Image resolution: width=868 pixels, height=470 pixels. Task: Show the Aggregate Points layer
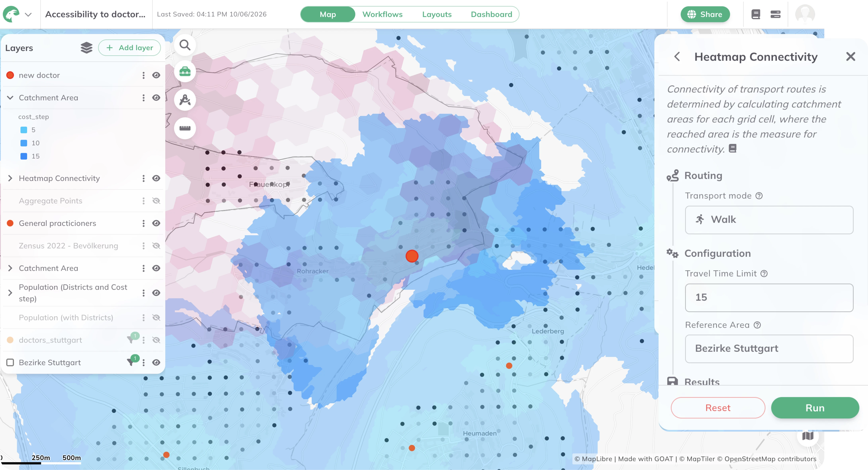click(156, 201)
